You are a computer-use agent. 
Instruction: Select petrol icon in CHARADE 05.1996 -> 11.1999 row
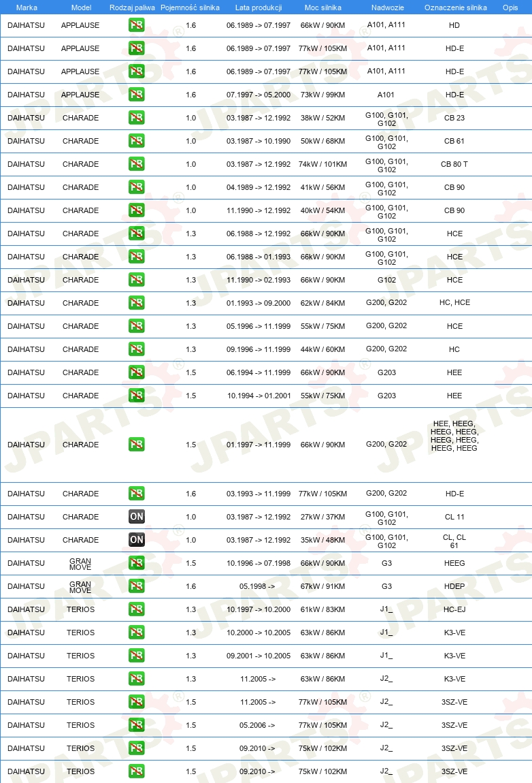136,326
